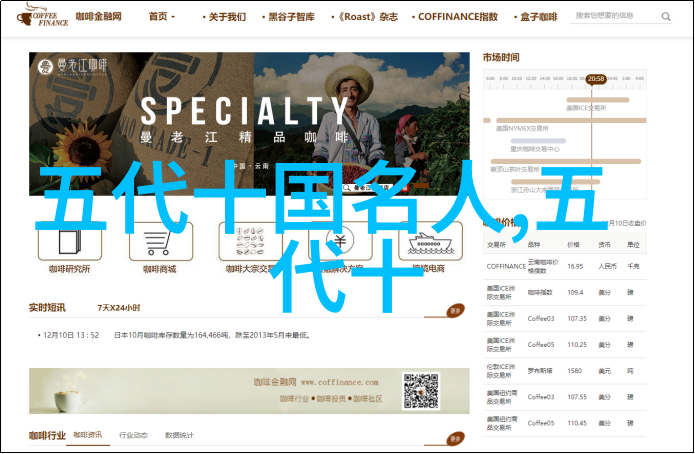The image size is (695, 454).
Task: Click the 货币 column header
Action: 604,245
